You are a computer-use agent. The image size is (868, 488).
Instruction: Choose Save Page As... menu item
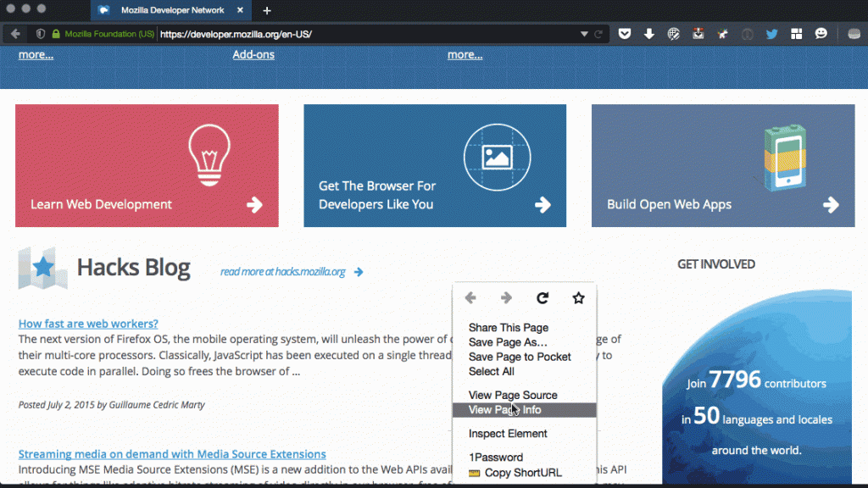click(524, 342)
